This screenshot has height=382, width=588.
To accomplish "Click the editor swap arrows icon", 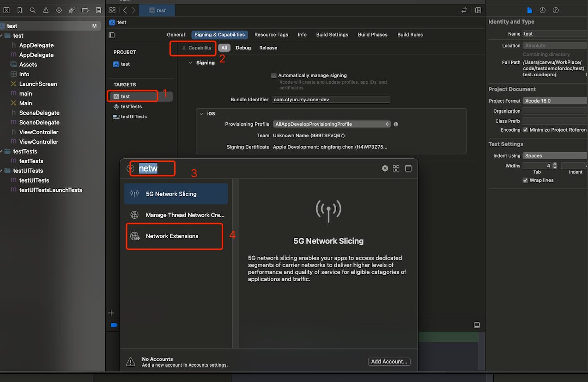I will (464, 10).
